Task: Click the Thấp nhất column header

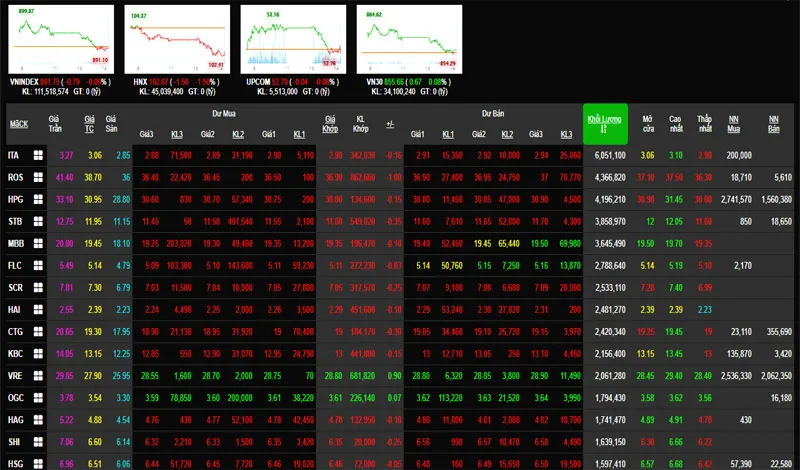Action: tap(705, 124)
